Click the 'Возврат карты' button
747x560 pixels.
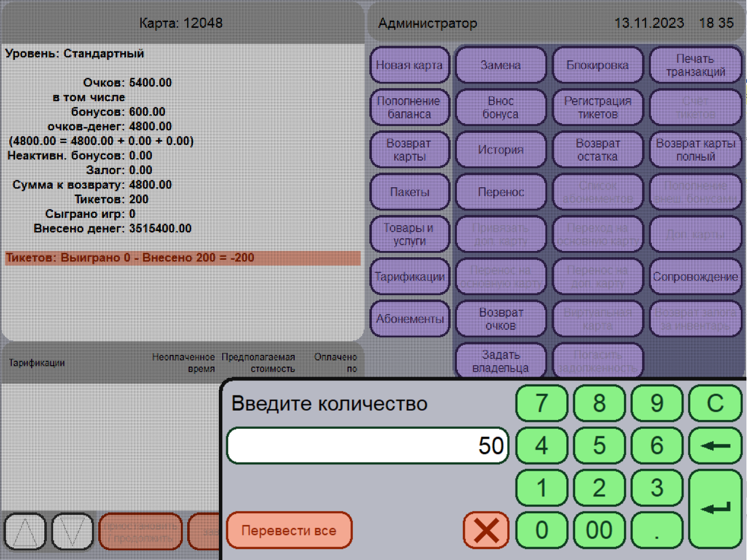409,149
